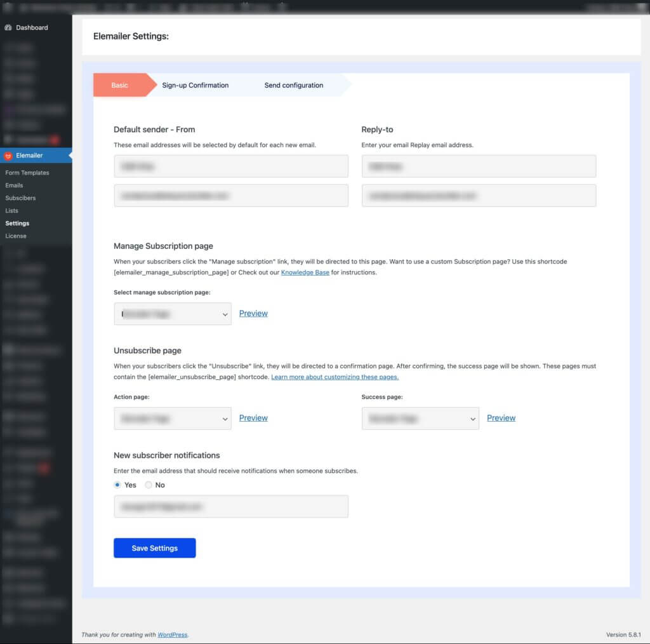Expand the Action page dropdown

[173, 419]
